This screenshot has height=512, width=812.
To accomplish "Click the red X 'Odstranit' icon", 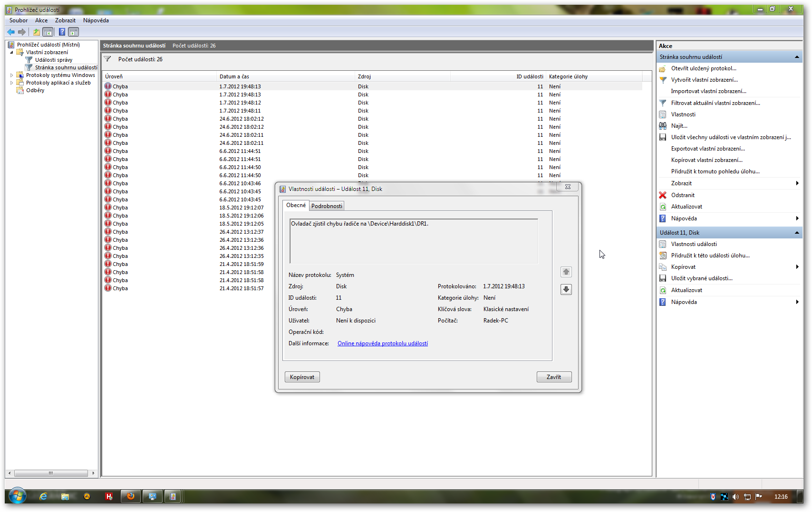I will [x=663, y=195].
